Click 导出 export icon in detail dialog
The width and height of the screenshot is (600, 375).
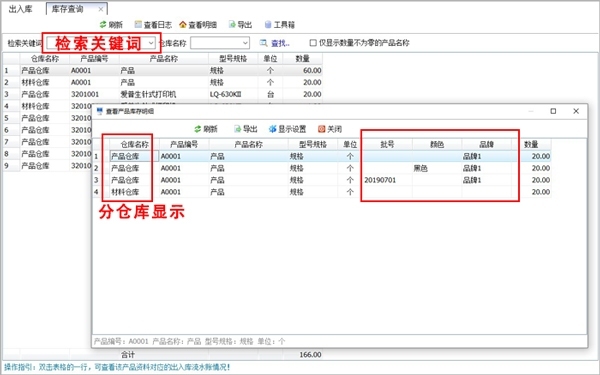pyautogui.click(x=237, y=129)
